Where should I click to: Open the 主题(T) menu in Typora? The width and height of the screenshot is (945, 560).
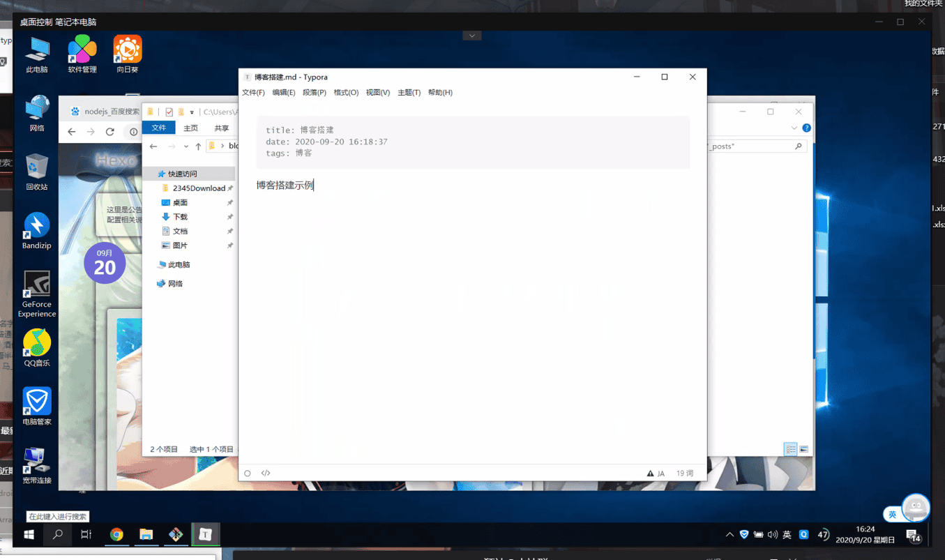pos(409,93)
